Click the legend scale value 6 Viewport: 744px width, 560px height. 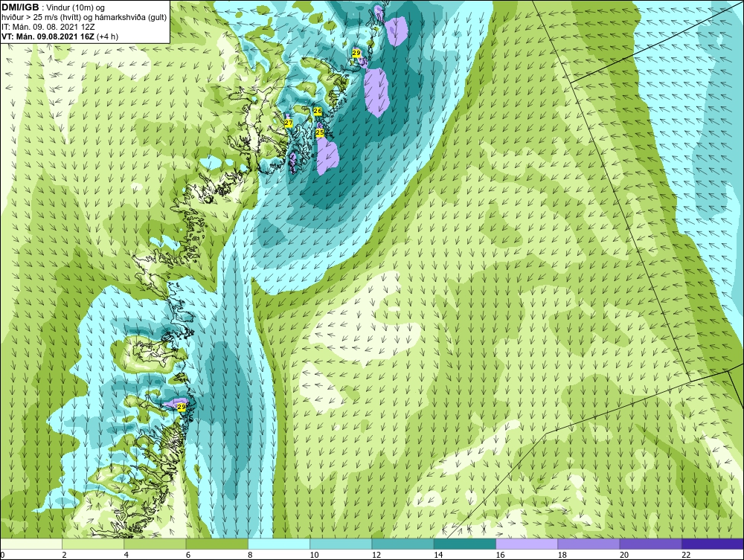pos(188,556)
